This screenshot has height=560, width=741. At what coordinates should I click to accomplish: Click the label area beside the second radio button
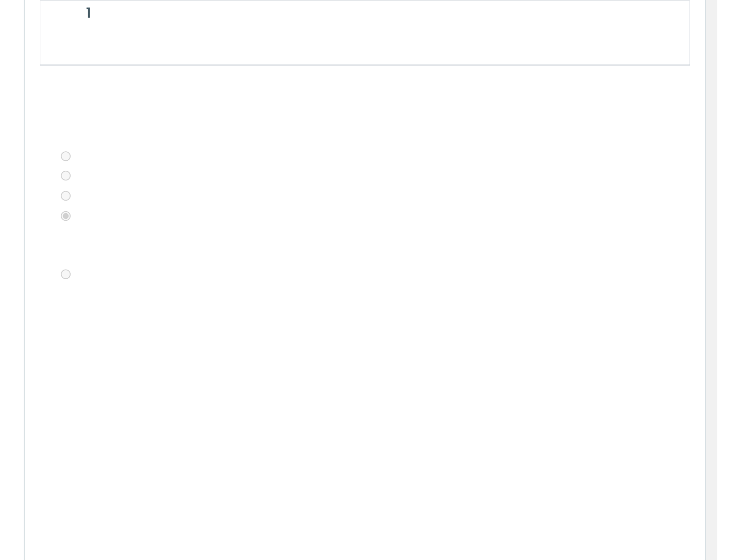(x=101, y=176)
